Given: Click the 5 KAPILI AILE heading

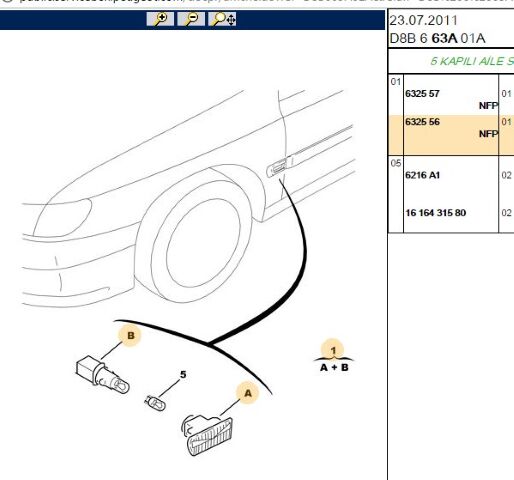Looking at the screenshot, I should pos(472,61).
